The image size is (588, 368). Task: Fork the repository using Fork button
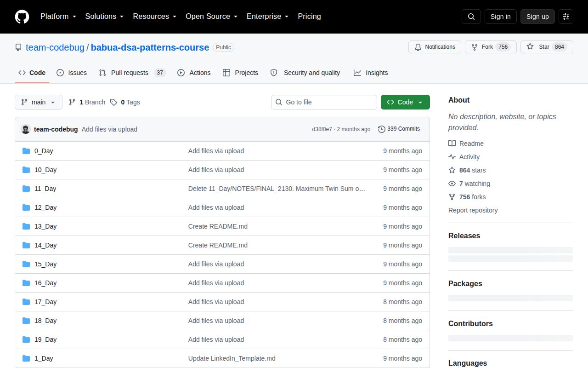pyautogui.click(x=491, y=47)
